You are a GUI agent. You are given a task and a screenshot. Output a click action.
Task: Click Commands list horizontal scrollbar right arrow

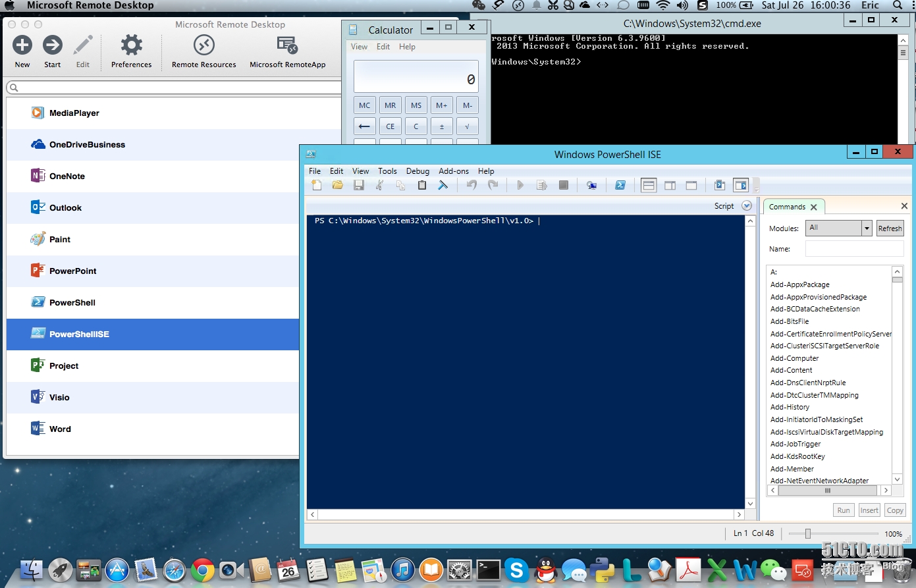[x=886, y=491]
